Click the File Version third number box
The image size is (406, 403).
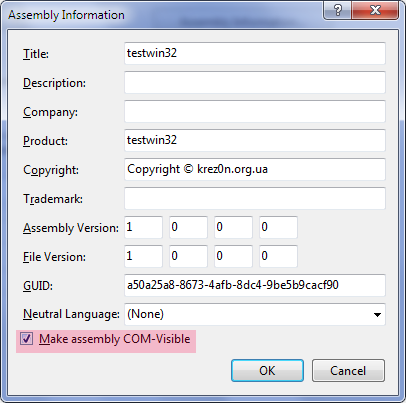pyautogui.click(x=233, y=256)
